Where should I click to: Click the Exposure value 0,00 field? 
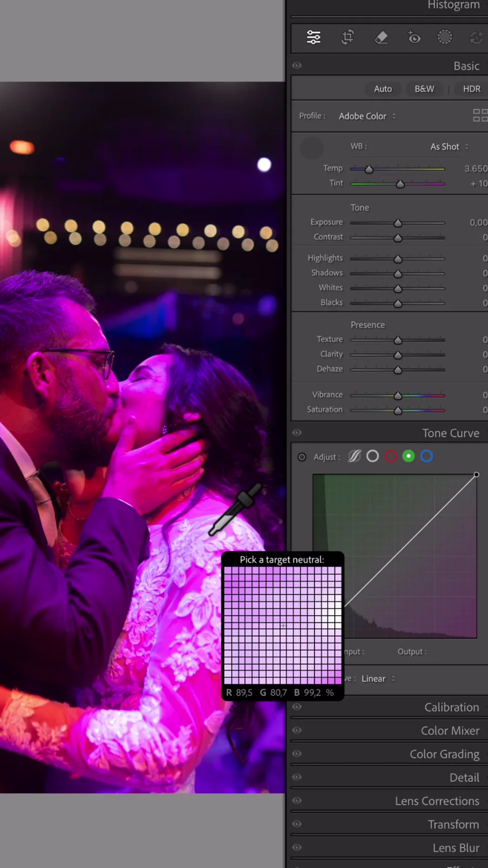tap(478, 222)
